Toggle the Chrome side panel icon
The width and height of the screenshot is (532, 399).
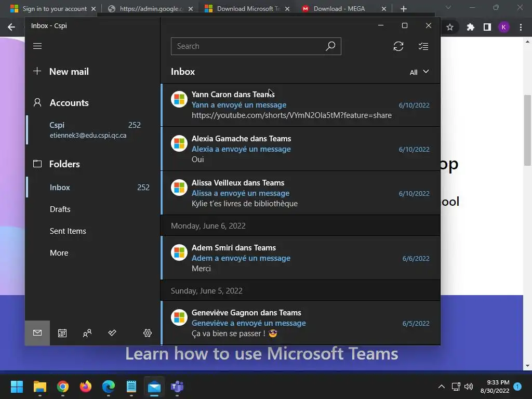point(487,27)
